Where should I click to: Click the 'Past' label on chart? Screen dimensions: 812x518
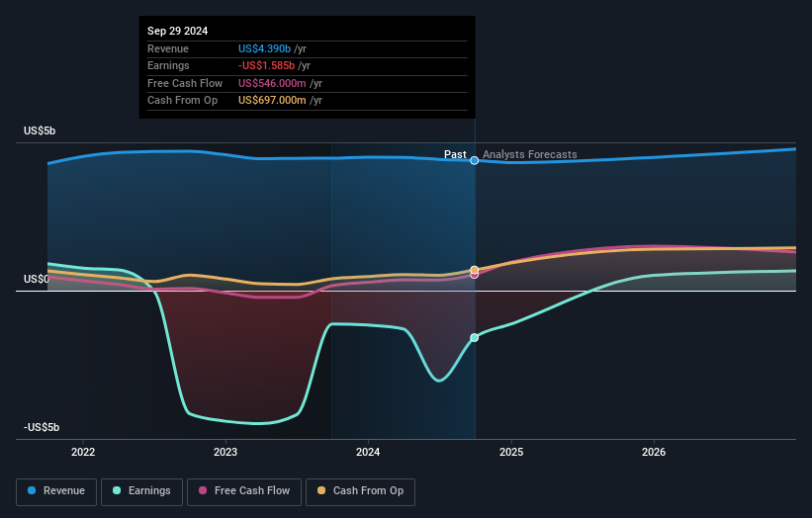(x=455, y=154)
